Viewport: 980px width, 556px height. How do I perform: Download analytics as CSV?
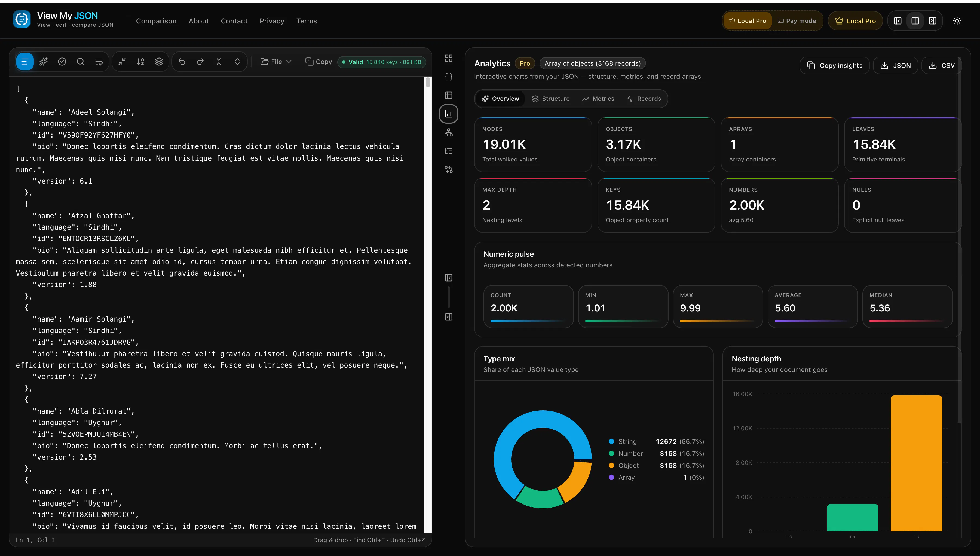tap(941, 65)
